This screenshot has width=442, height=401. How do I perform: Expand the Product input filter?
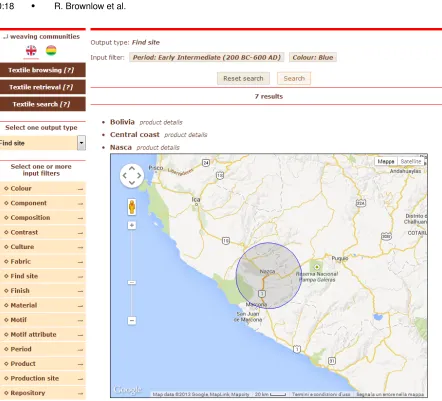pos(43,364)
